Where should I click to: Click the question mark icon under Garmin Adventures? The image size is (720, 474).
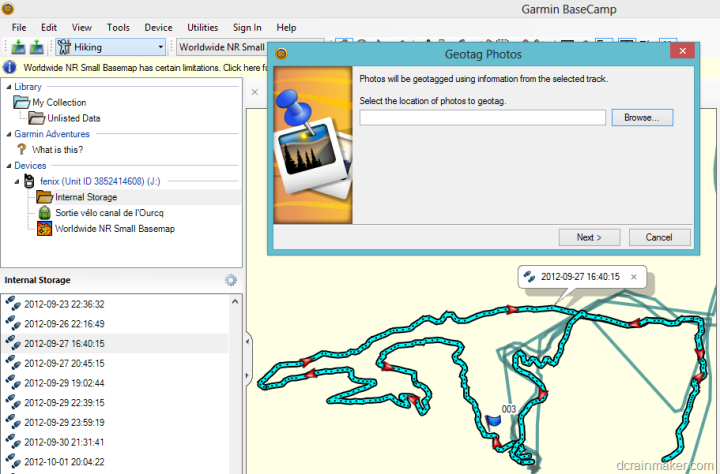(x=21, y=149)
